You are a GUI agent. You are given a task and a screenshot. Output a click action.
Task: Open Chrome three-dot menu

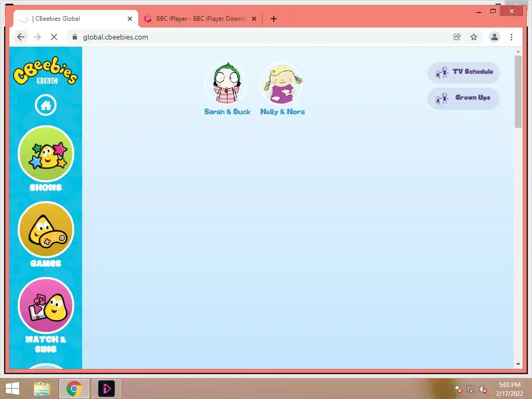point(511,37)
